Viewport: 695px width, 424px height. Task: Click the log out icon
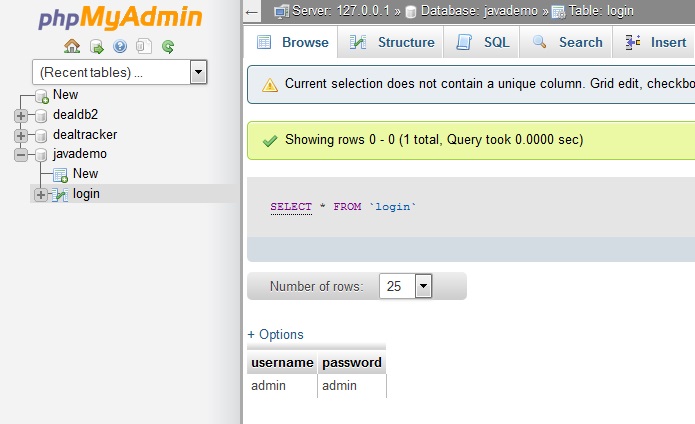tap(96, 46)
